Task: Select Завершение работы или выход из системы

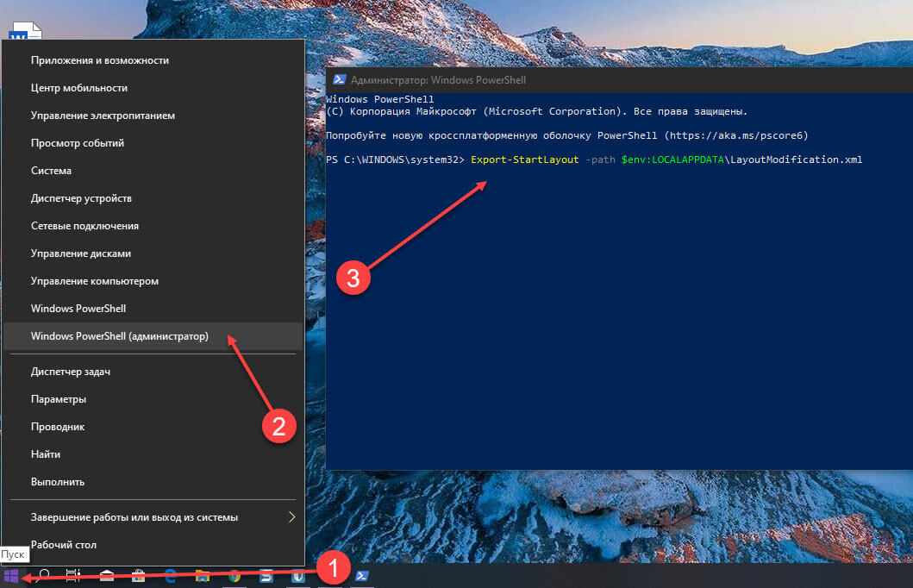Action: point(153,517)
